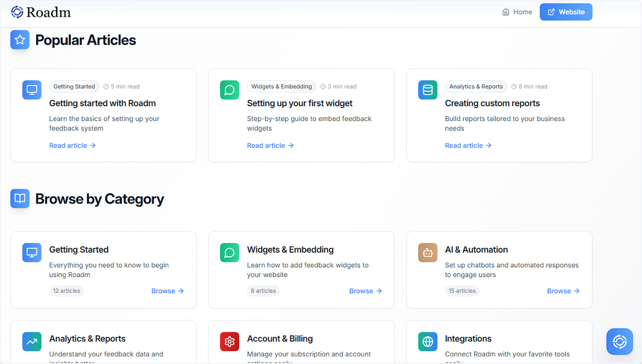Screen dimensions: 642x364
Task: Click the trend chart icon on Analytics & Reports
Action: 31,342
